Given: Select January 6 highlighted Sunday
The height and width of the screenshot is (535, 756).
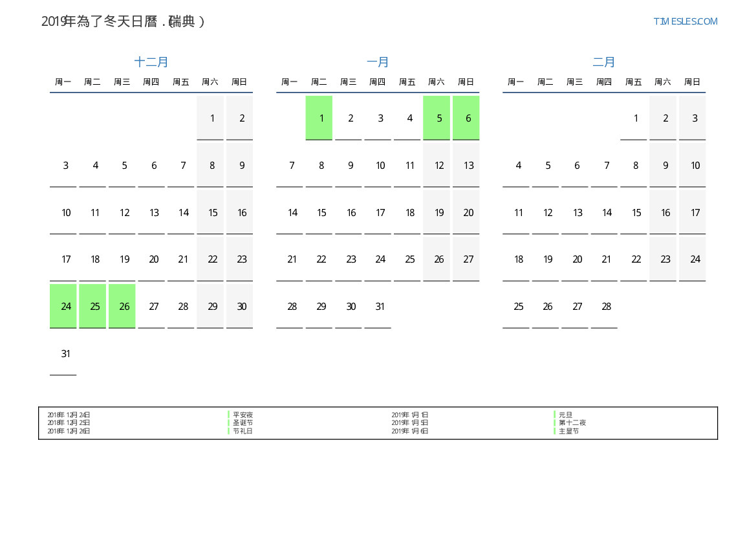Looking at the screenshot, I should point(468,118).
